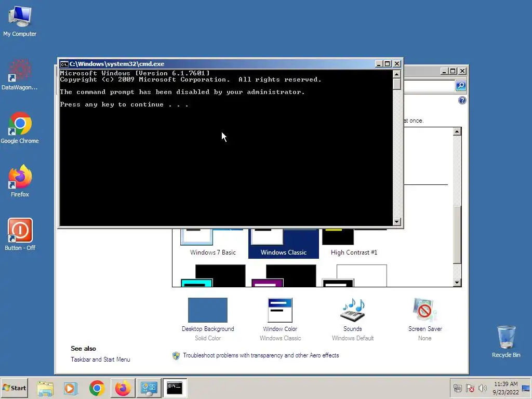Open Screen Saver settings
The width and height of the screenshot is (532, 399).
pyautogui.click(x=425, y=319)
